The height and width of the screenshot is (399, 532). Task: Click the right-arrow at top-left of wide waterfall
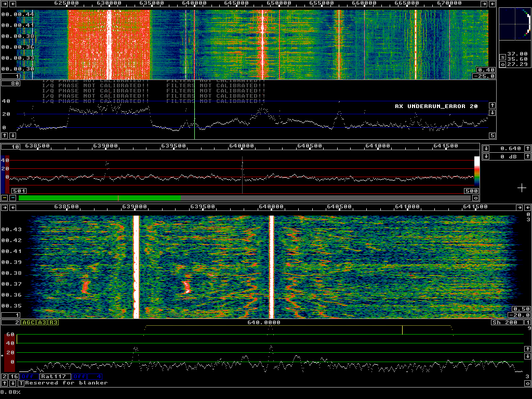point(4,4)
